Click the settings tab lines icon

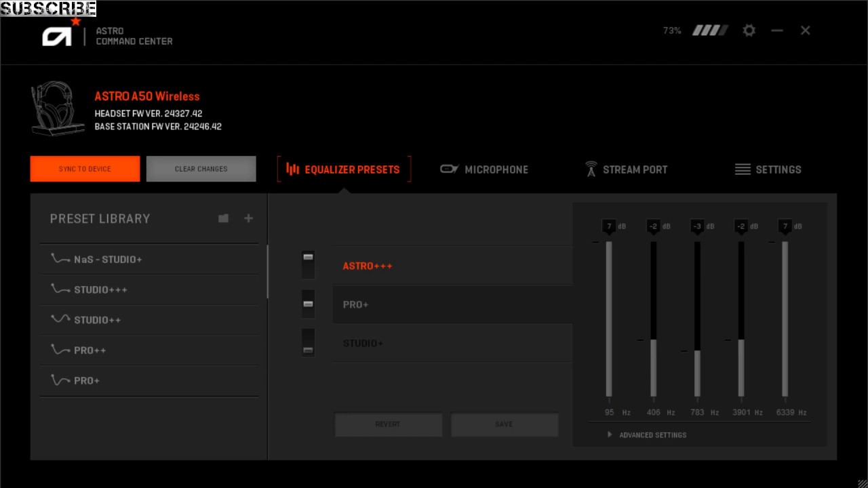[x=743, y=169]
